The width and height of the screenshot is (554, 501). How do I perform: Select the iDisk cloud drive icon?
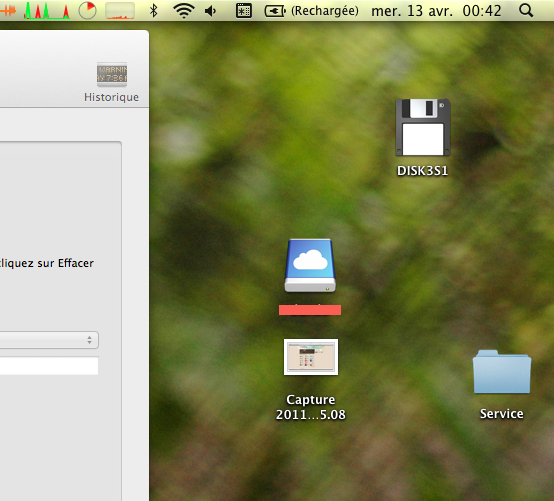click(310, 266)
